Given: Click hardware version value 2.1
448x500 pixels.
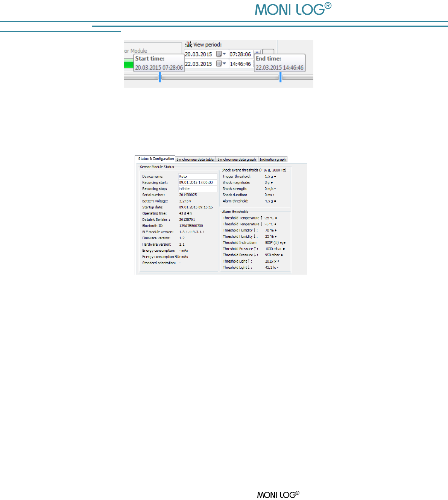Looking at the screenshot, I should [x=182, y=245].
